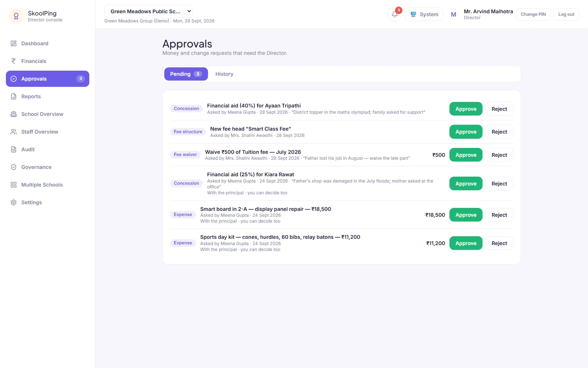This screenshot has width=588, height=368.
Task: Click the user avatar letter M
Action: [453, 14]
